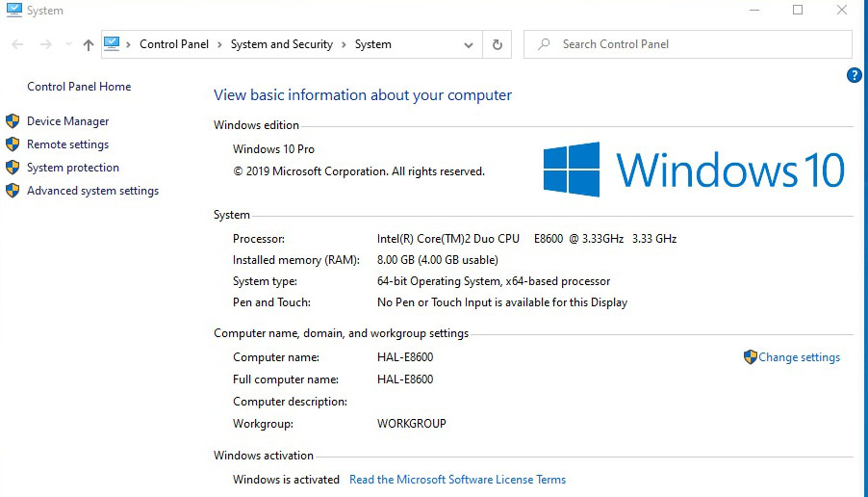Open System protection link
Viewport: 868px width, 497px height.
click(x=73, y=168)
